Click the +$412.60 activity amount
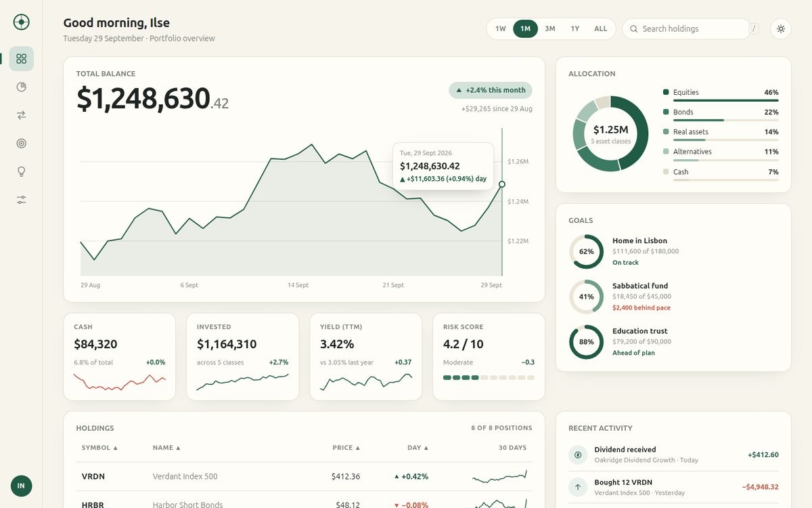The image size is (812, 508). pyautogui.click(x=763, y=455)
